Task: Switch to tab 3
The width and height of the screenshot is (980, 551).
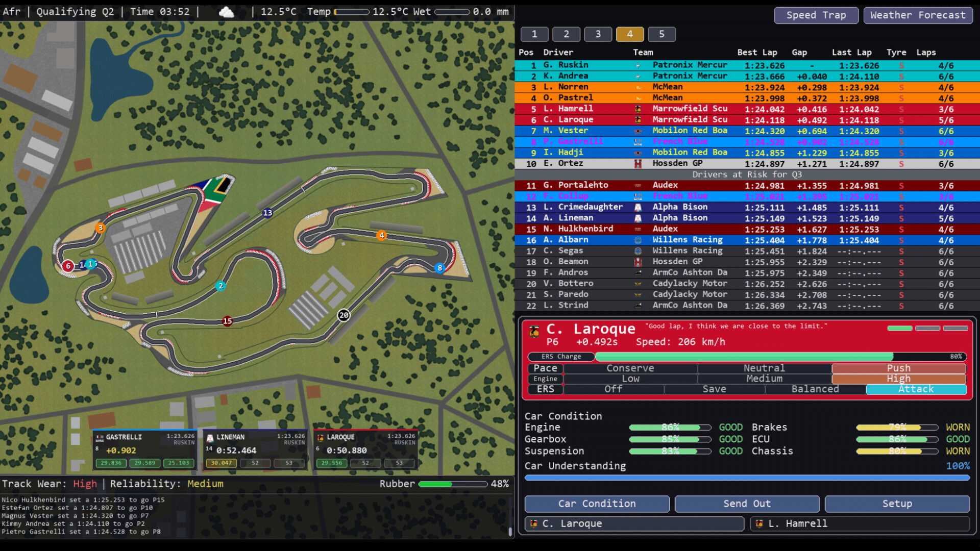Action: pyautogui.click(x=598, y=34)
